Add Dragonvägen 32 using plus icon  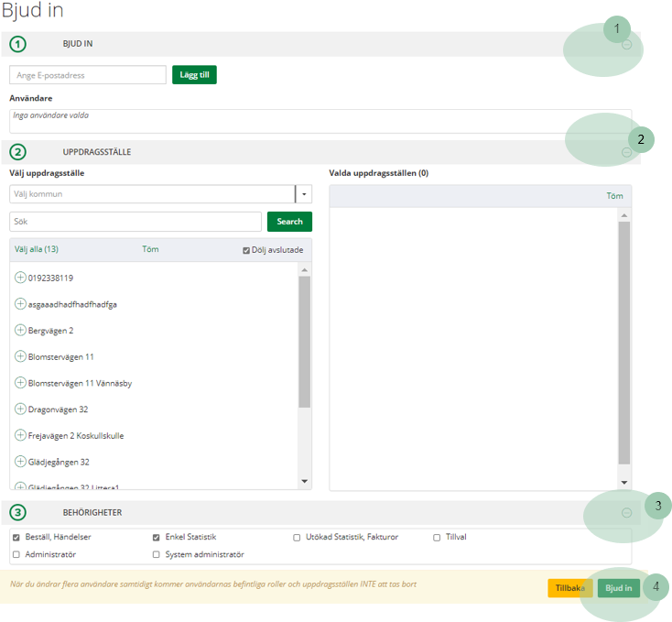click(20, 409)
